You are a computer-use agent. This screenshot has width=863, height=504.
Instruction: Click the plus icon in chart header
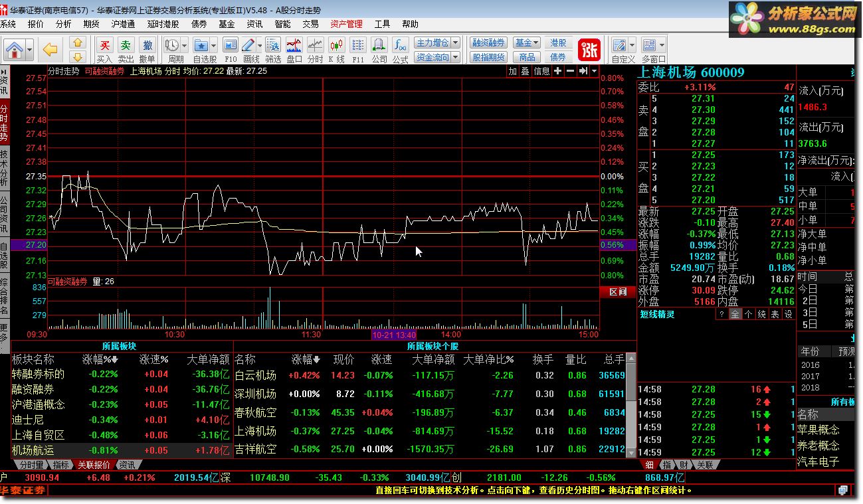pos(557,71)
